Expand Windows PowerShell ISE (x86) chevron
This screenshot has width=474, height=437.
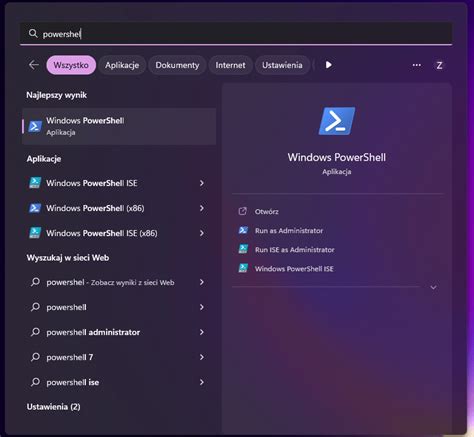[202, 233]
